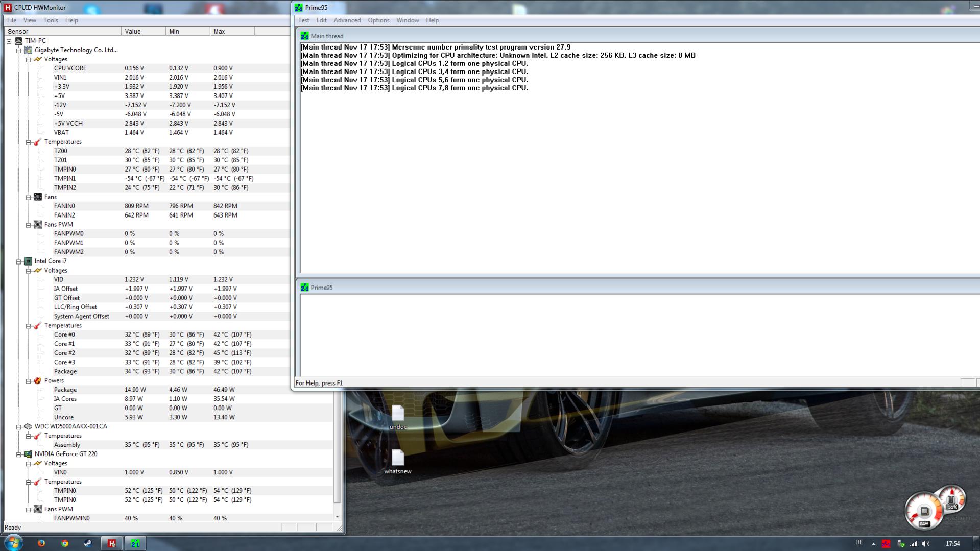Click the DE language indicator in taskbar

[x=859, y=543]
